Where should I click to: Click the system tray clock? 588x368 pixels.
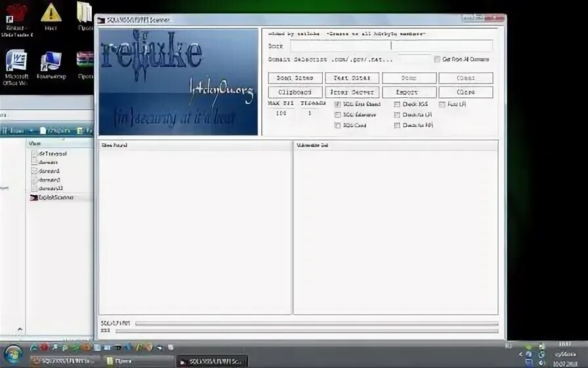click(x=565, y=354)
